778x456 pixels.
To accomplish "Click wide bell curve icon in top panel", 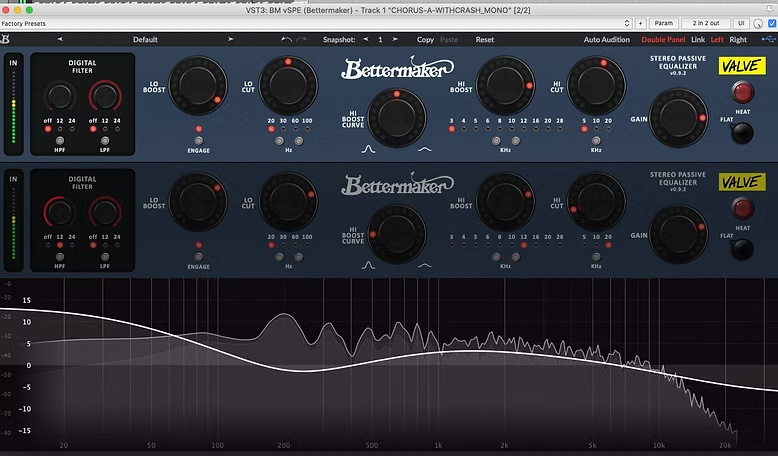I will [x=425, y=149].
